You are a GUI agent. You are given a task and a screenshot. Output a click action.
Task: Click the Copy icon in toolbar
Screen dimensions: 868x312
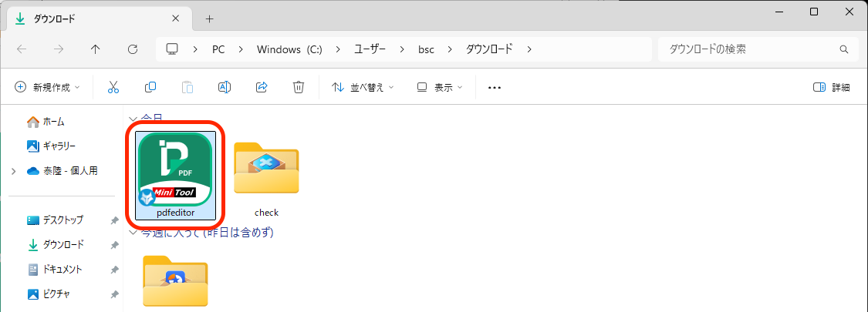pos(150,87)
